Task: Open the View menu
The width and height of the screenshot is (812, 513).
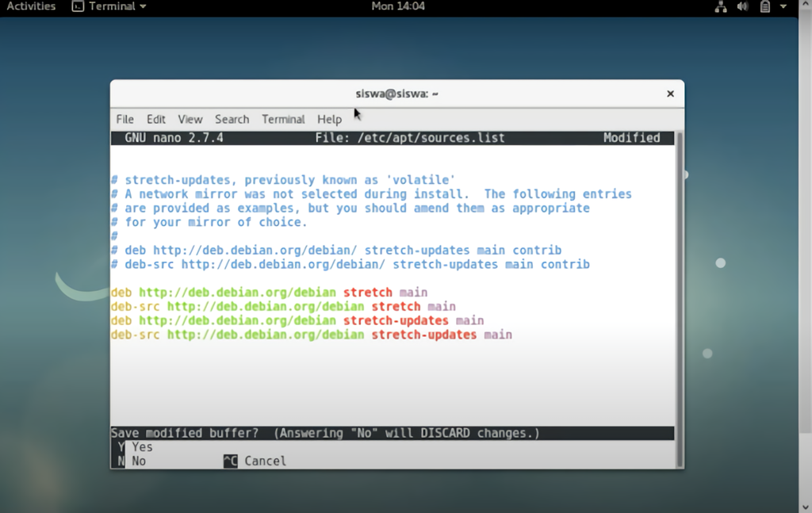Action: pos(190,119)
